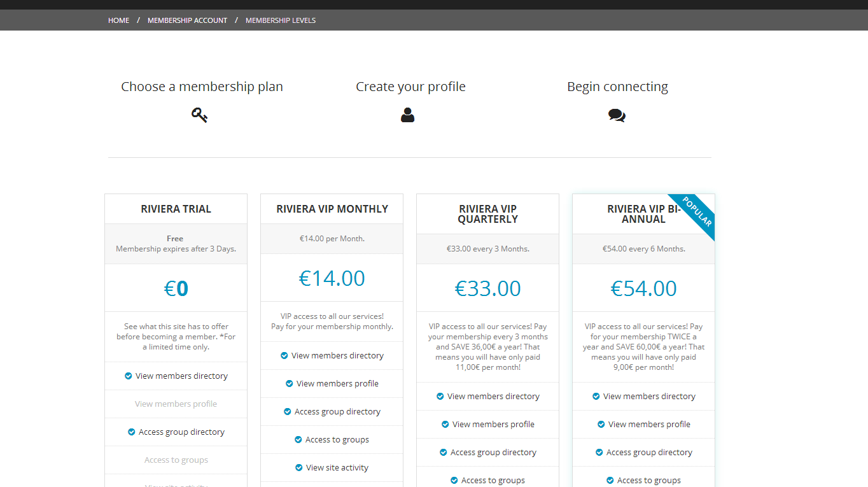The image size is (868, 487).
Task: Click the key icon under Choose a membership plan
Action: pos(199,115)
